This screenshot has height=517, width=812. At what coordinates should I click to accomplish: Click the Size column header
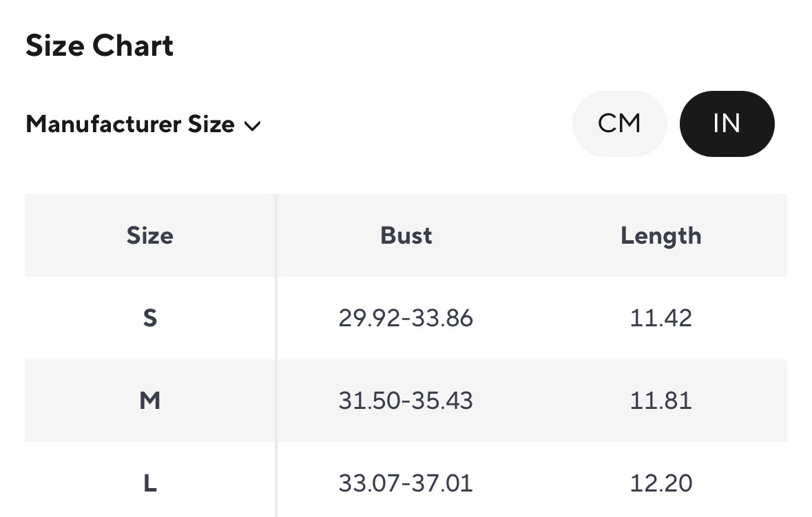point(149,235)
